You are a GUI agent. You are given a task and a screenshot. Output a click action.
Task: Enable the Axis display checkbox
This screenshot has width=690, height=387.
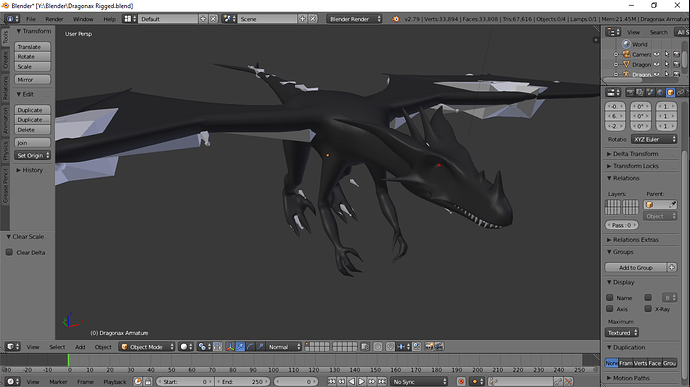click(x=609, y=309)
